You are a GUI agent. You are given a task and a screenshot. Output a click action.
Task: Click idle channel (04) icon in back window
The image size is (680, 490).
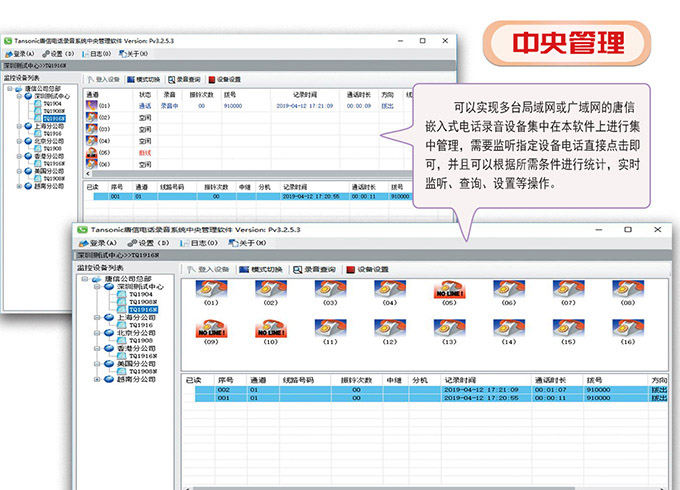pos(92,140)
